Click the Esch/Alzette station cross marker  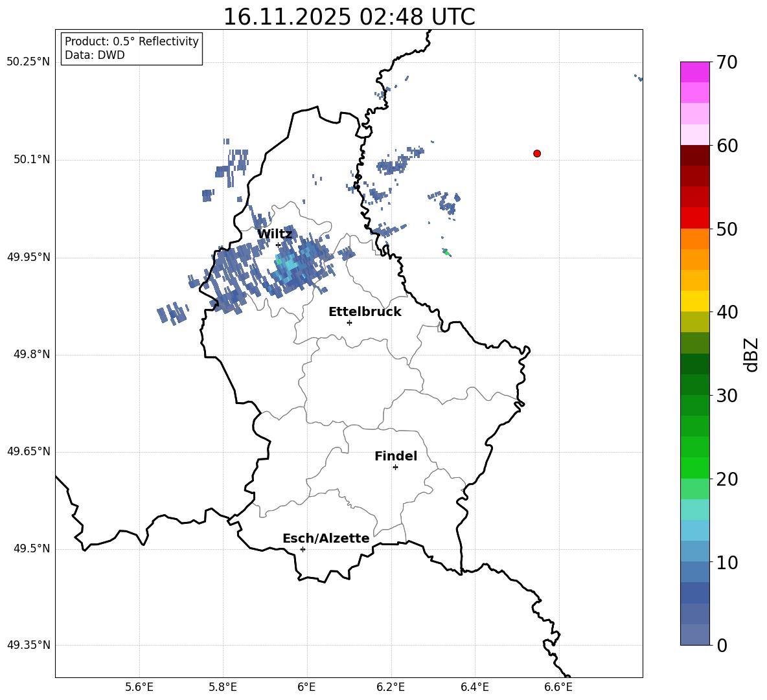pos(303,549)
